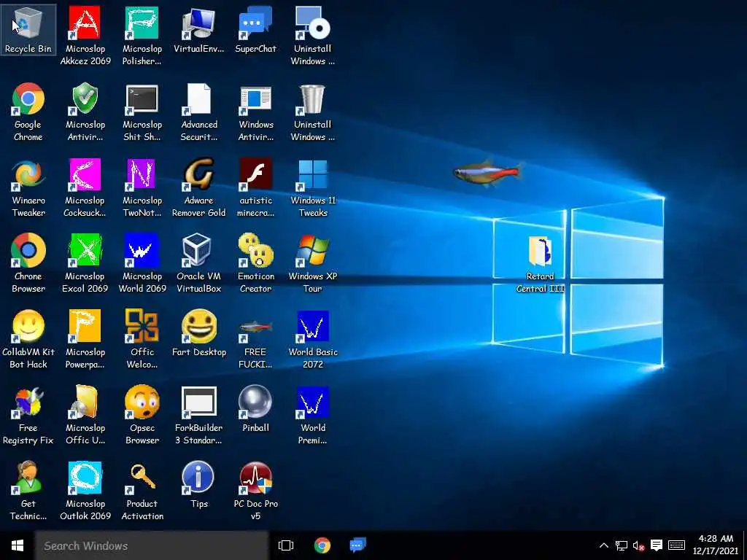Open the Oracle VM VirtualBox shortcut
Image resolution: width=747 pixels, height=560 pixels.
click(198, 263)
